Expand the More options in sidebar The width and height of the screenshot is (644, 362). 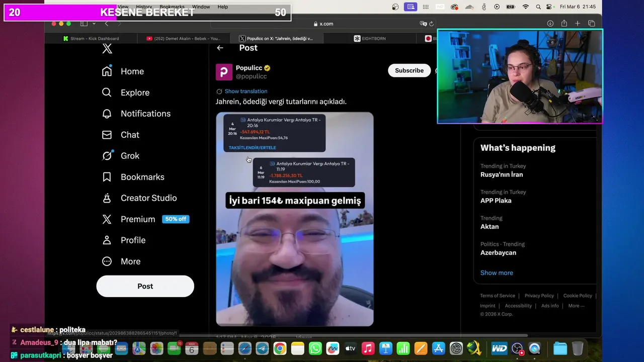coord(121,261)
